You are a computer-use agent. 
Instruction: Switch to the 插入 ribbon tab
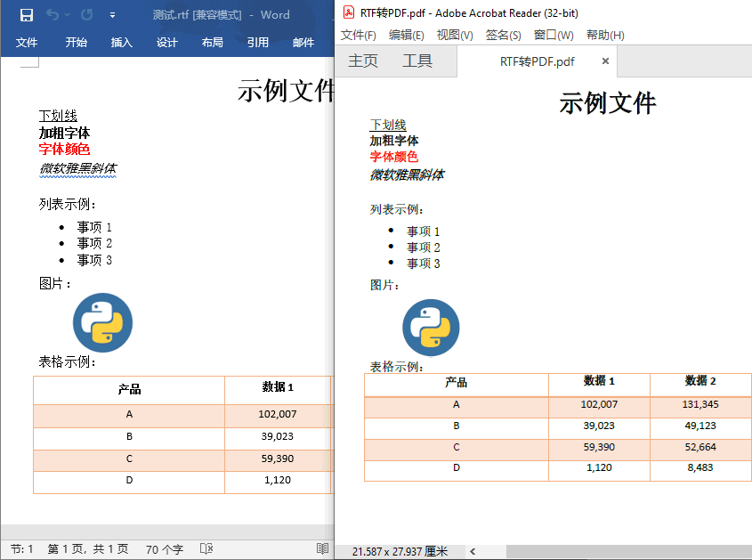pyautogui.click(x=122, y=43)
